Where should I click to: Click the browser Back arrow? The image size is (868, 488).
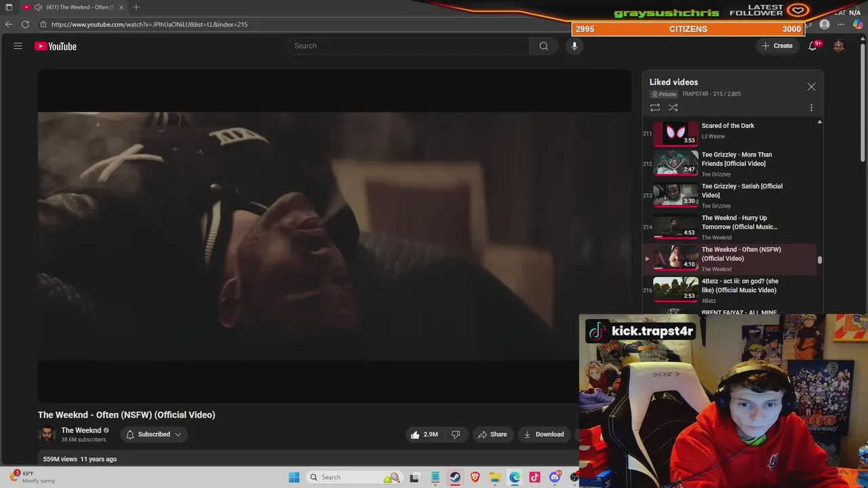point(9,24)
